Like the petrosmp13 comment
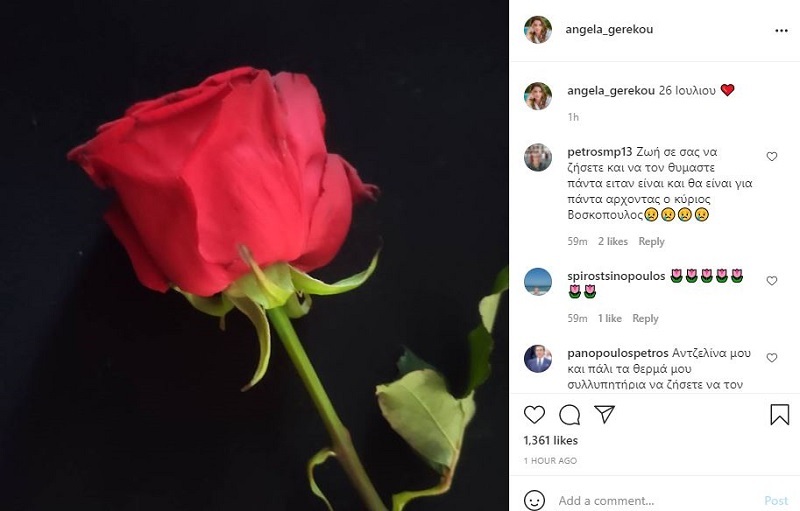 point(772,157)
